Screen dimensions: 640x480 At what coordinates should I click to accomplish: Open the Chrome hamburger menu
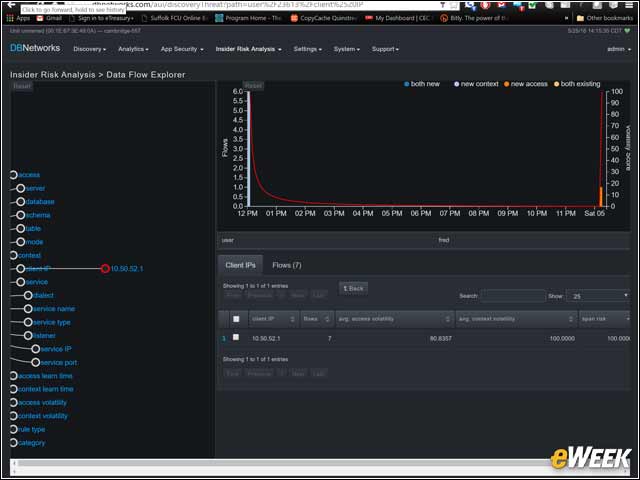coord(629,5)
